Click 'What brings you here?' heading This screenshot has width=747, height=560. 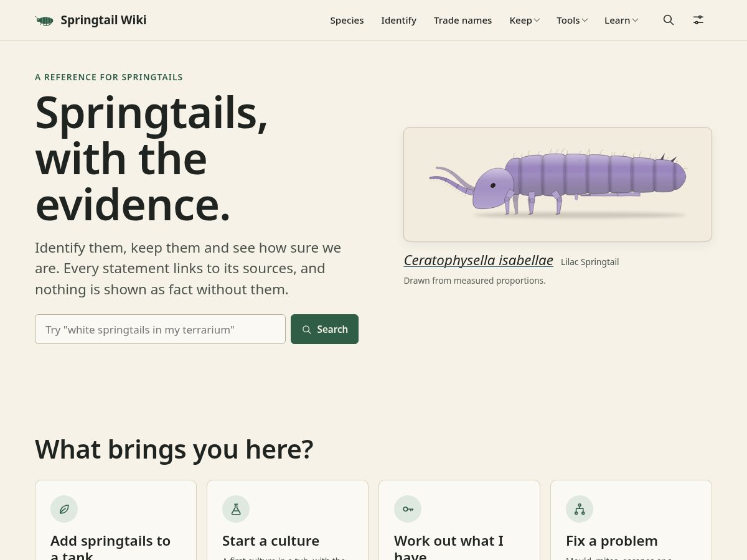pyautogui.click(x=174, y=449)
